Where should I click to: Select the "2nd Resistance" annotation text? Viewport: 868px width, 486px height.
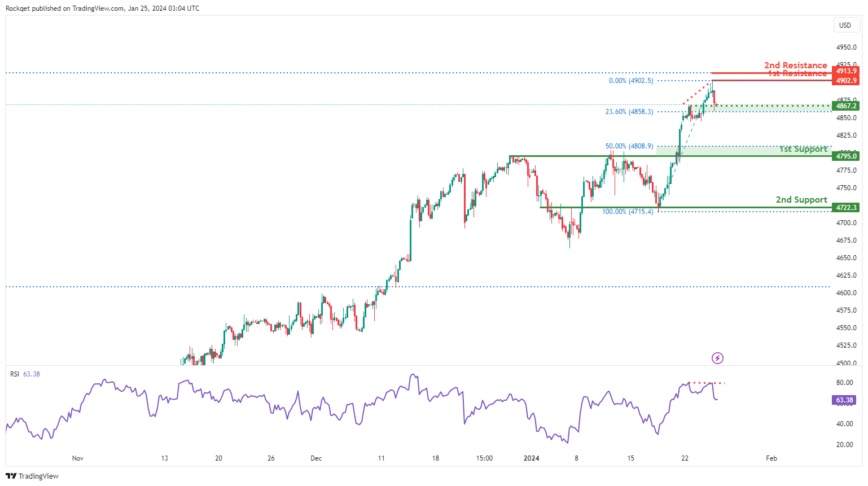point(796,65)
